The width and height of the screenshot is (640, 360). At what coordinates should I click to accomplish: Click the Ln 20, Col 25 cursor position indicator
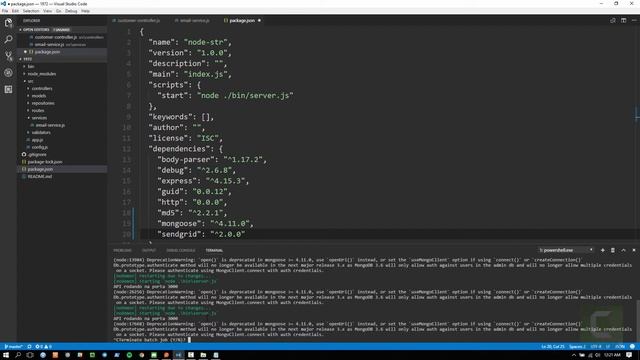tap(553, 347)
